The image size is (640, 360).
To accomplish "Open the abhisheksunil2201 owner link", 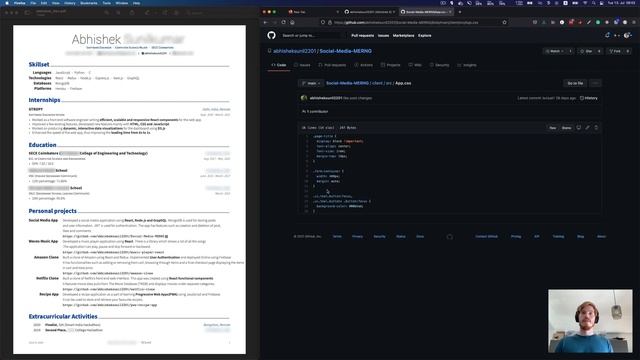I will pyautogui.click(x=295, y=51).
